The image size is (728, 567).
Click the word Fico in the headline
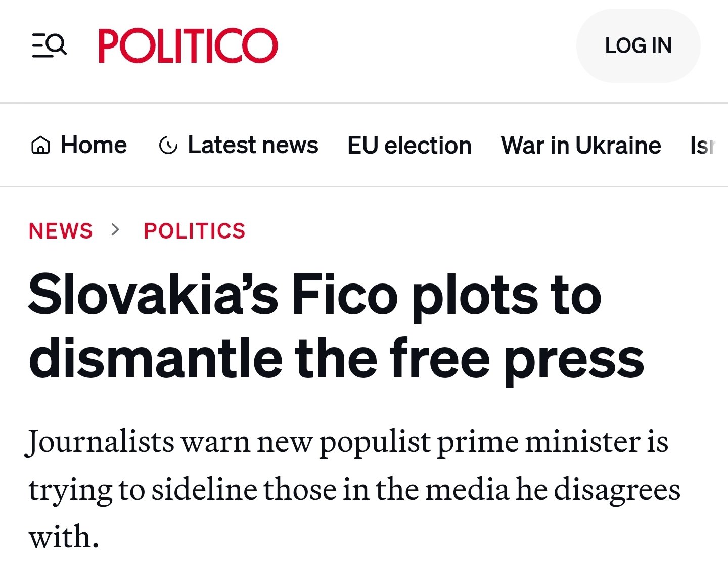click(x=345, y=295)
